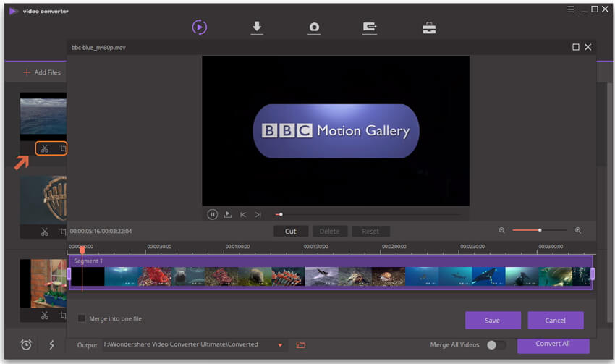Zoom in the timeline
The width and height of the screenshot is (615, 364).
578,230
